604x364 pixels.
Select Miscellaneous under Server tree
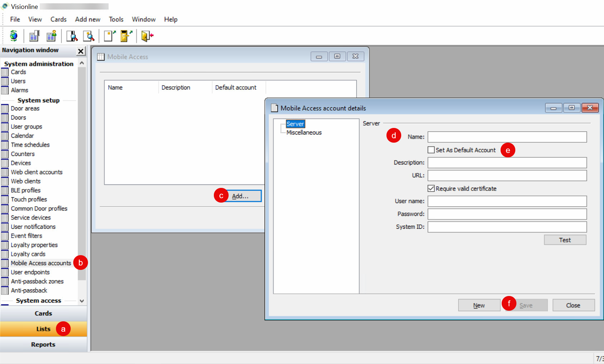coord(304,132)
